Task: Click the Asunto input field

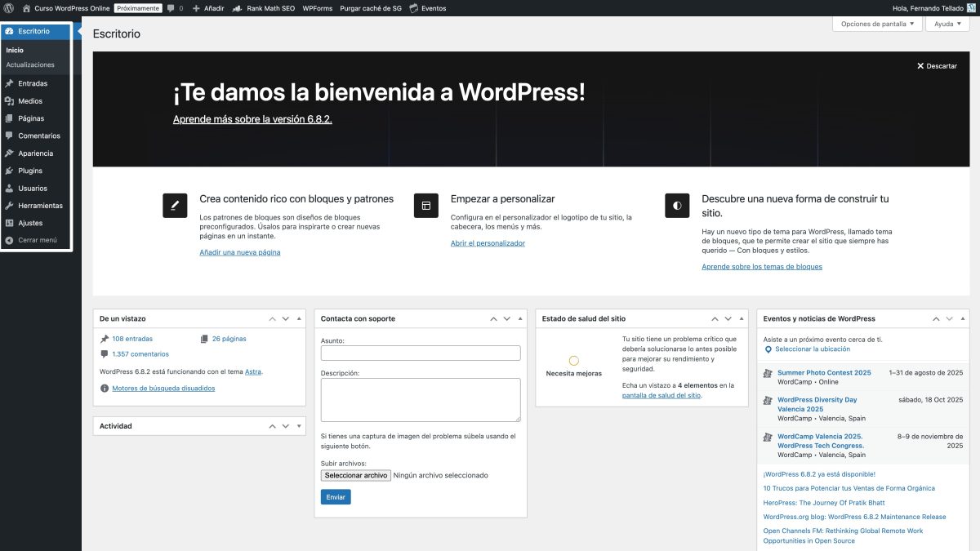Action: pyautogui.click(x=421, y=352)
